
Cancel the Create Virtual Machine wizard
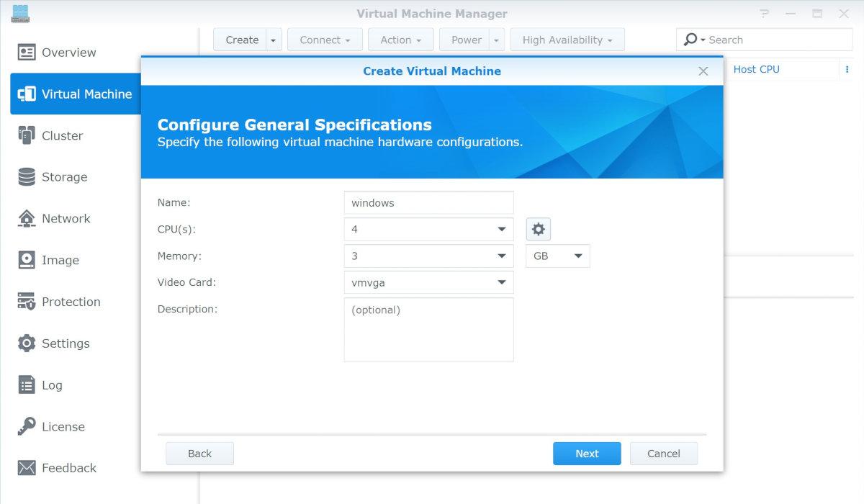[663, 454]
